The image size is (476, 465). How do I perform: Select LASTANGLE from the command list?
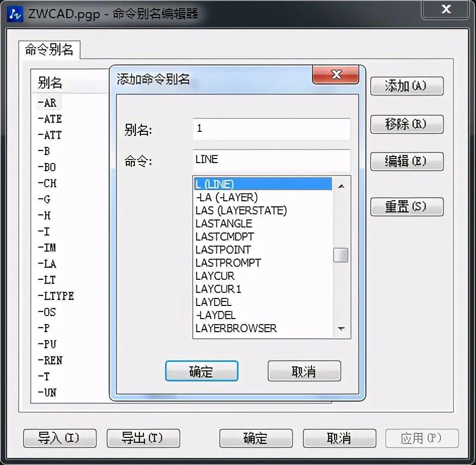click(223, 223)
